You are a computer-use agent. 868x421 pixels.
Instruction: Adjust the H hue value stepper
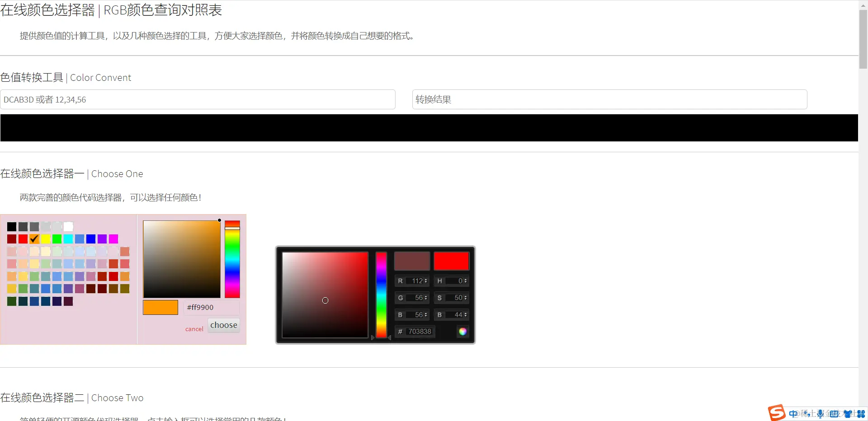pos(466,281)
